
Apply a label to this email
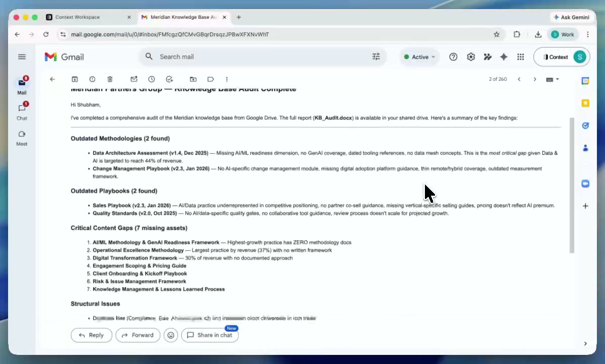[210, 79]
